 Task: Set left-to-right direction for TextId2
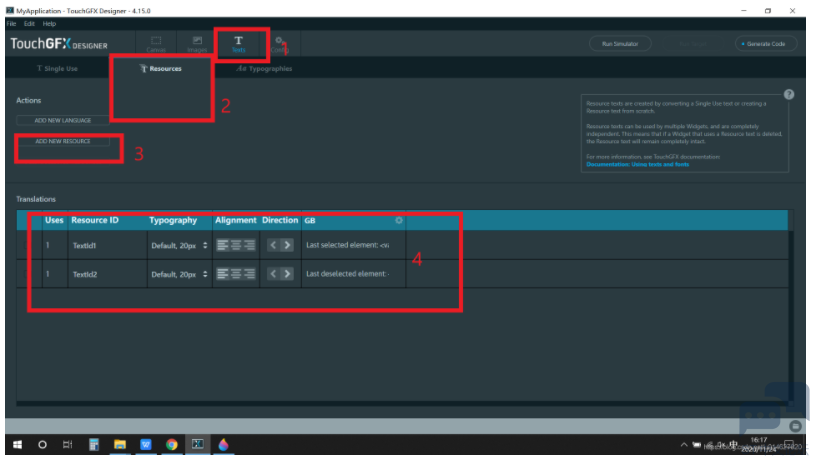click(287, 274)
